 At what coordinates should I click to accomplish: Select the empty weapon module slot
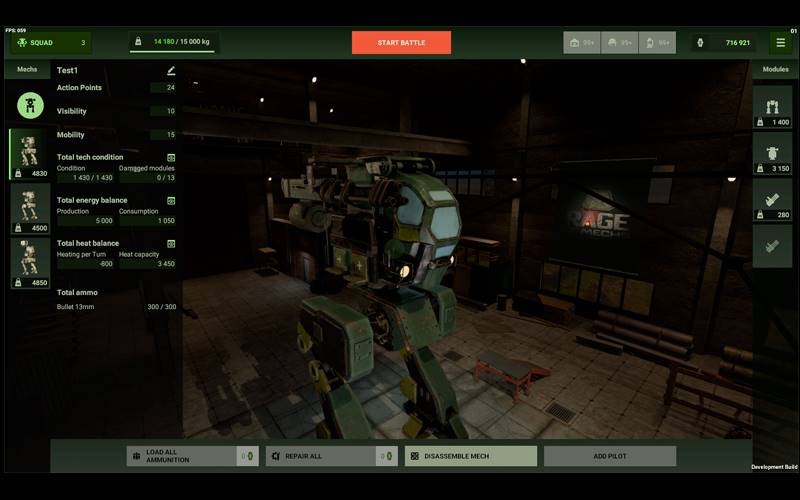[x=771, y=245]
